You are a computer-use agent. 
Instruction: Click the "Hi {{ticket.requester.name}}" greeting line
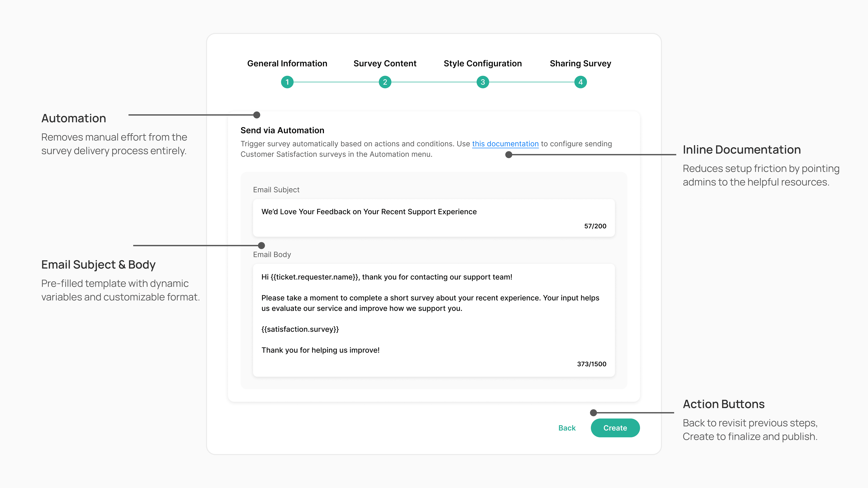[387, 277]
